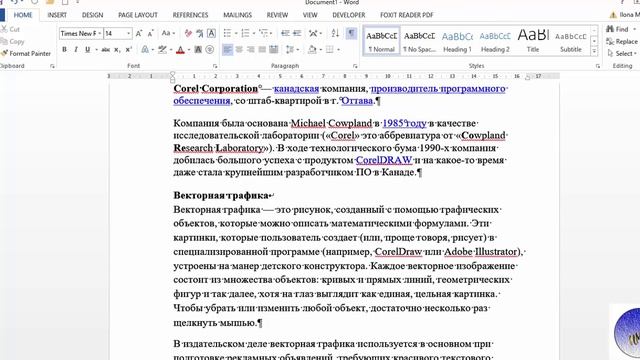Screen dimensions: 640x360
Task: Open the Select menu
Action: pos(622,53)
